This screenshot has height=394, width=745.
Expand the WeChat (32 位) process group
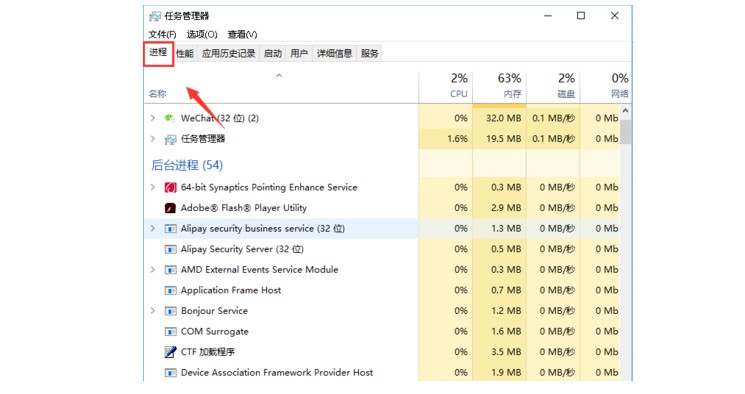153,118
